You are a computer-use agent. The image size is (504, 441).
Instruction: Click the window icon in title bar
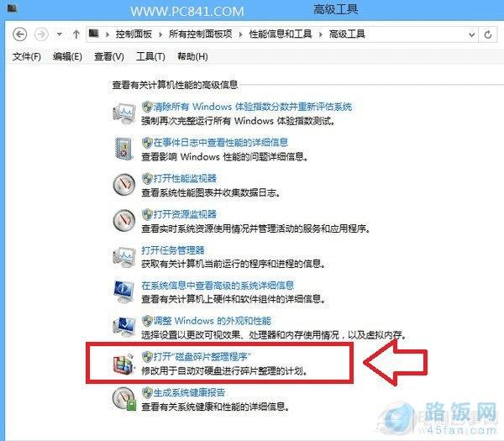coord(13,8)
